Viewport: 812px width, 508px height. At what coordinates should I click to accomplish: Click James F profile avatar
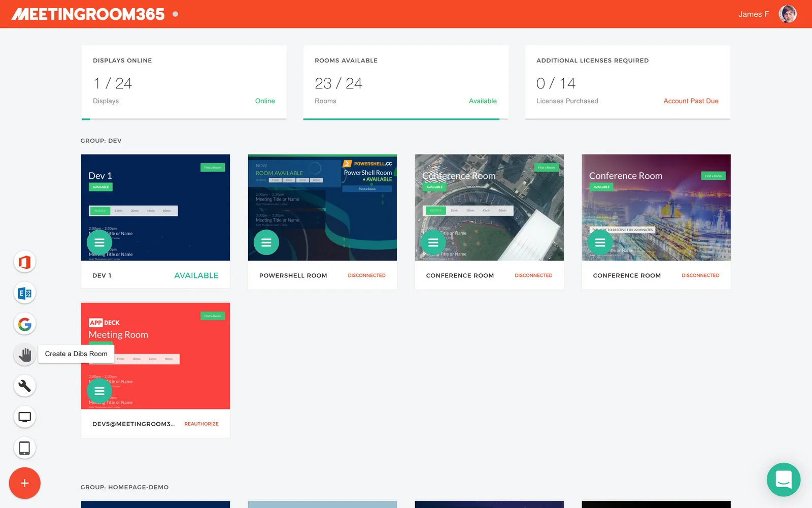(x=788, y=14)
